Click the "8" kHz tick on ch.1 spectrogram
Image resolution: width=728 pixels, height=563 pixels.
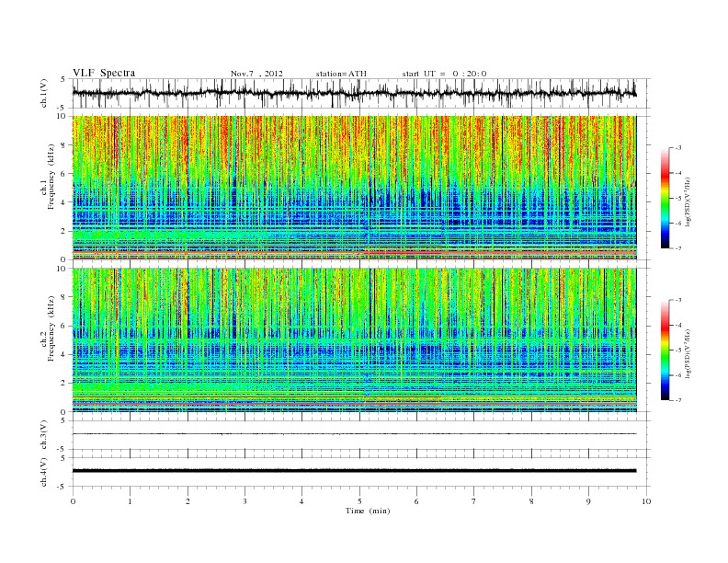pyautogui.click(x=64, y=145)
